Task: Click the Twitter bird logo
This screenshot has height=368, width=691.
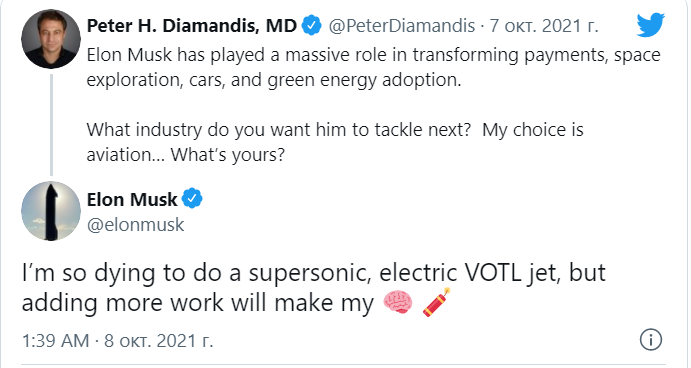Action: tap(650, 25)
